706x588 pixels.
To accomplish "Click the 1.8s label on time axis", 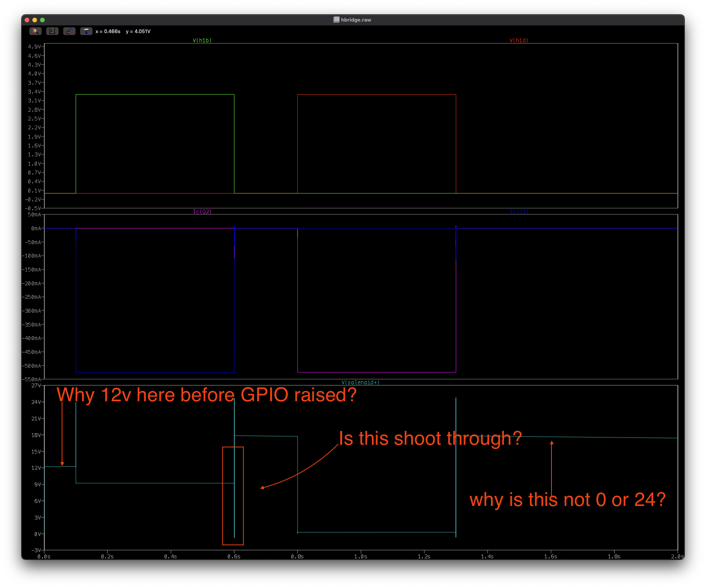I will pos(614,556).
